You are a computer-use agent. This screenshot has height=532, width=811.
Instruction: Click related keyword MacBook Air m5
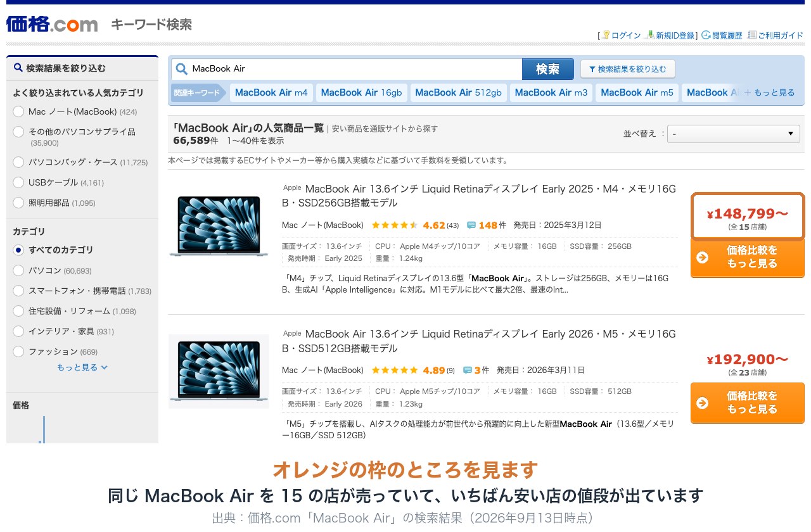tap(637, 92)
